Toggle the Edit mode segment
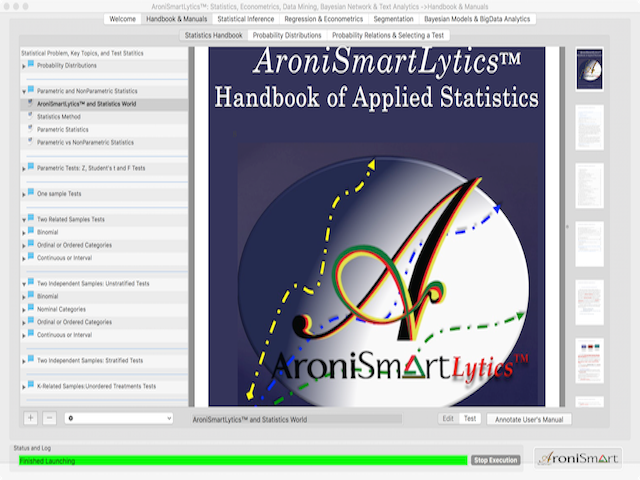This screenshot has height=480, width=640. [x=448, y=419]
